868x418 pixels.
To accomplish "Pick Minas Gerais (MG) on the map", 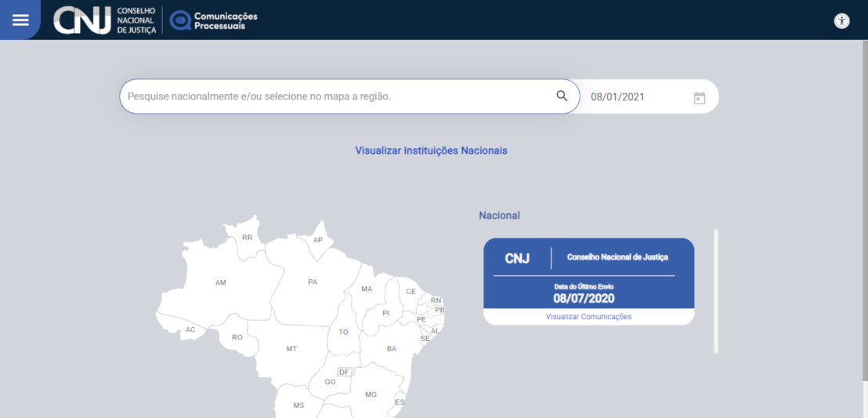I will coord(371,394).
